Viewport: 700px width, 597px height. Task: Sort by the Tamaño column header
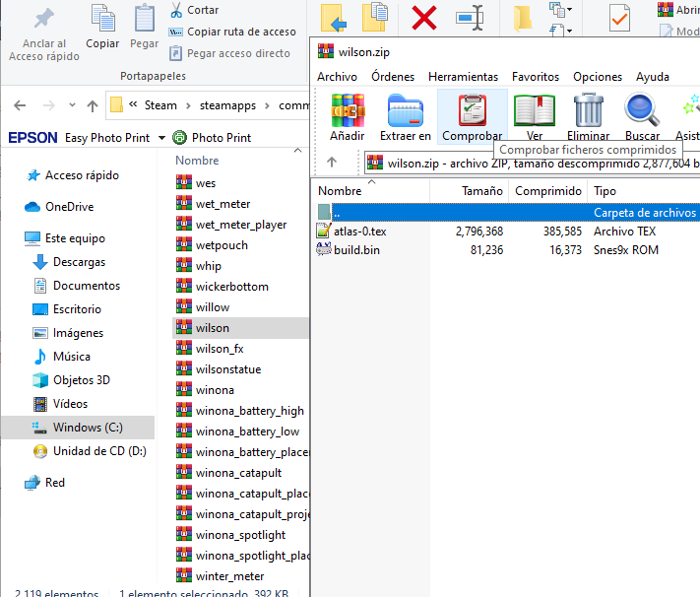482,191
